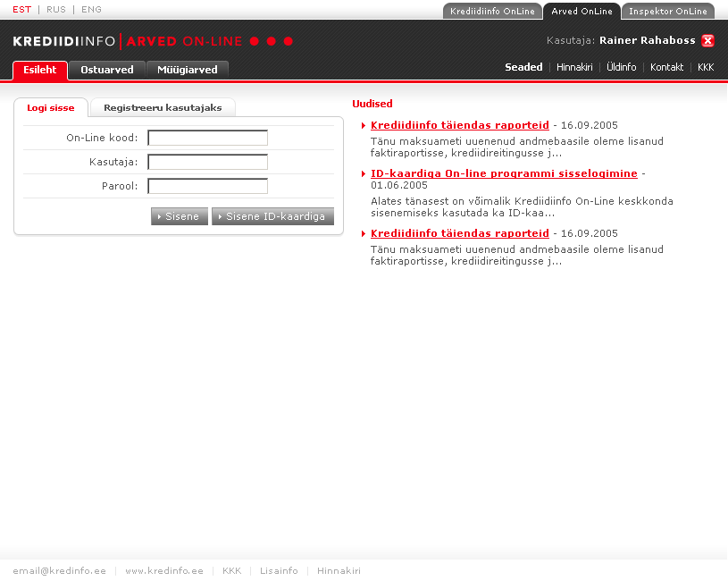
Task: Open the Inspektor OnLine top tab
Action: click(667, 11)
